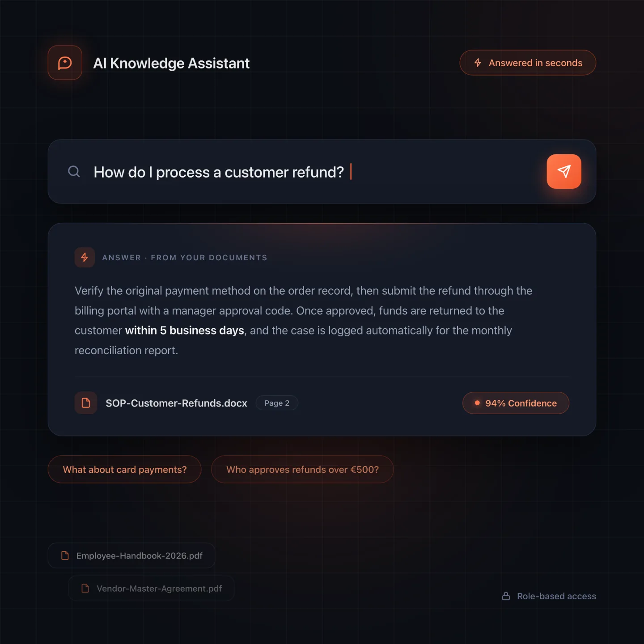Open the SOP-Customer-Refunds.docx source link
This screenshot has height=644, width=644.
(176, 403)
